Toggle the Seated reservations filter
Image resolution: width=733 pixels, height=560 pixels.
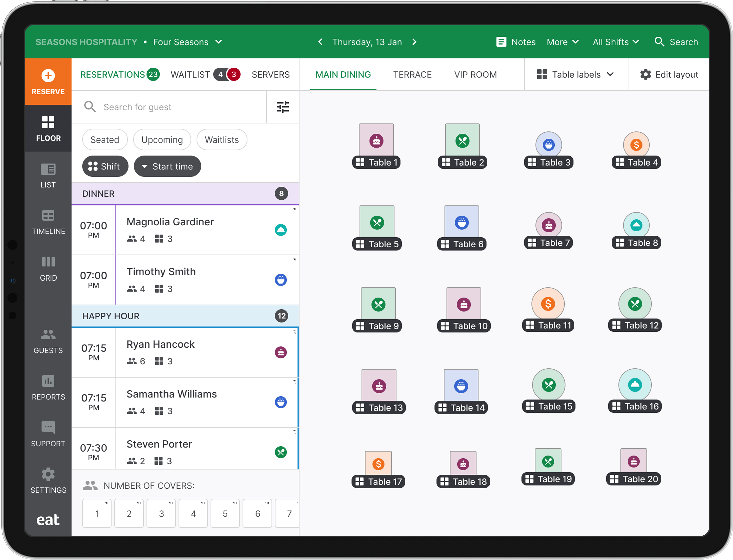[105, 140]
